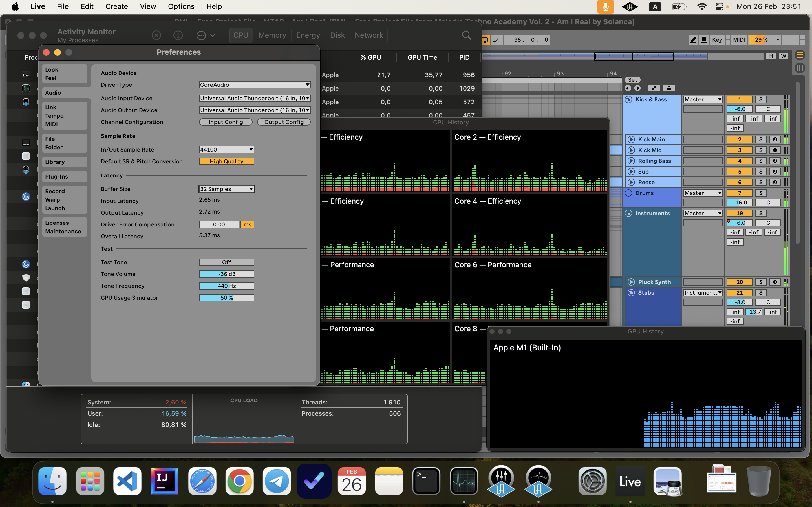The height and width of the screenshot is (507, 812).
Task: Enable Draw Mode pencil in Live
Action: 693,39
